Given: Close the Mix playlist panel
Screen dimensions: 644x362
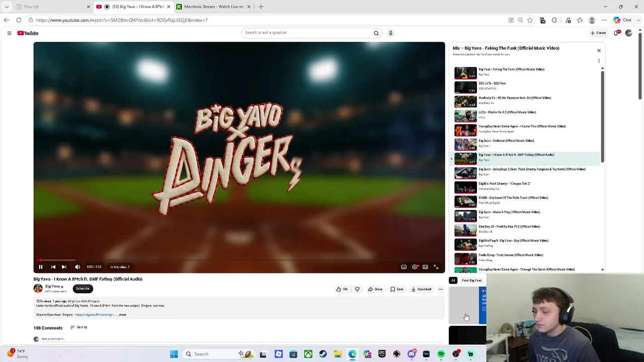Looking at the screenshot, I should click(x=599, y=50).
